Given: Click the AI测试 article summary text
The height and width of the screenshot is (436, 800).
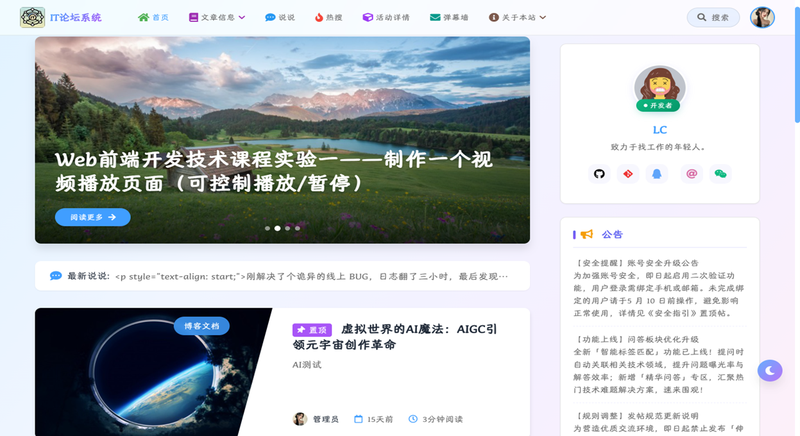Looking at the screenshot, I should (307, 365).
